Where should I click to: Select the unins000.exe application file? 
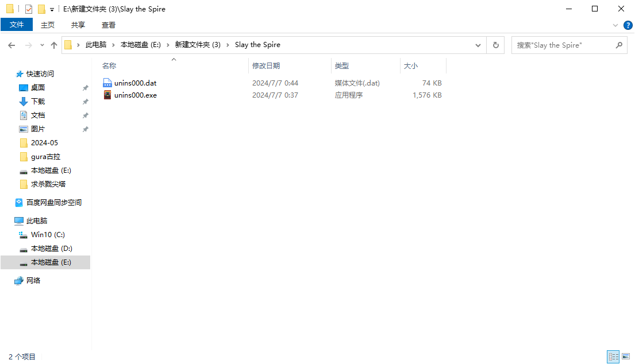point(135,95)
